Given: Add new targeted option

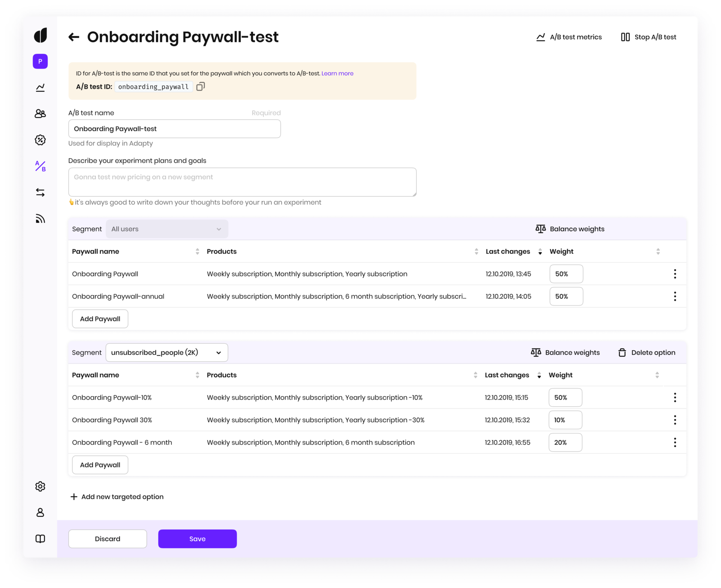Looking at the screenshot, I should pos(117,497).
